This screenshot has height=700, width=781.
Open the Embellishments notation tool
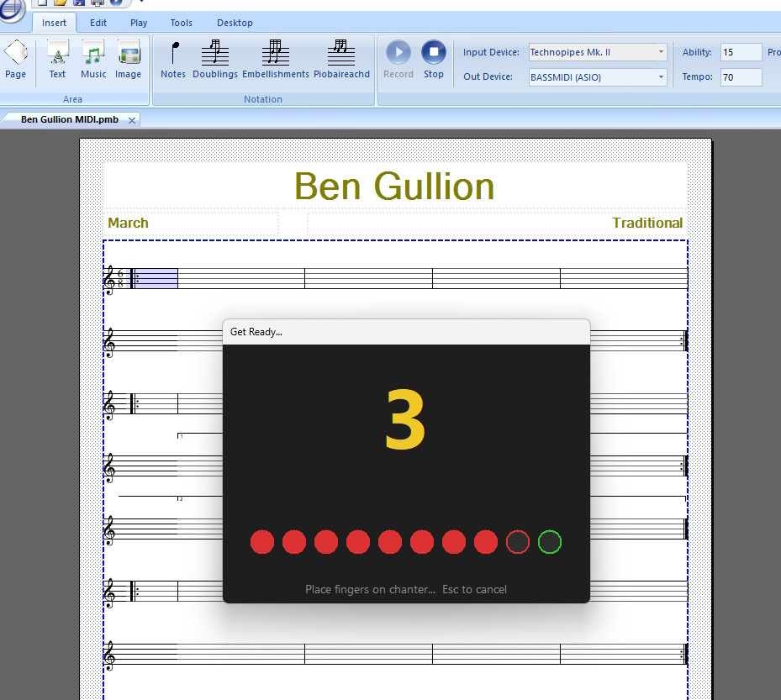pyautogui.click(x=276, y=60)
